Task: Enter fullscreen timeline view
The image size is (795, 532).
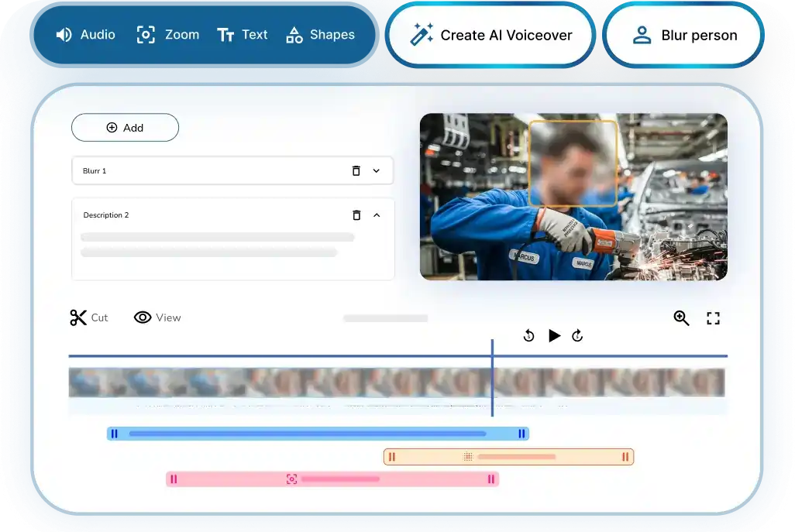Action: click(x=713, y=317)
